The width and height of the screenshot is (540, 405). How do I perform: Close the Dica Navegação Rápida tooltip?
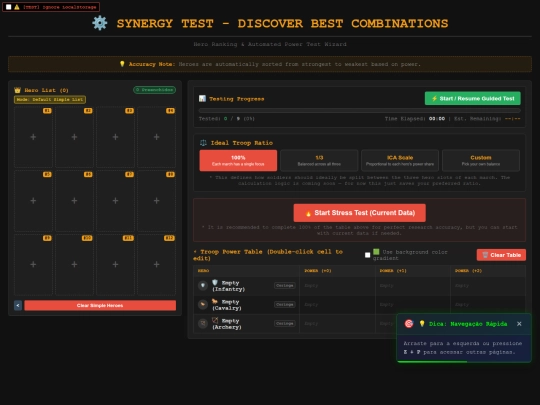(x=519, y=324)
